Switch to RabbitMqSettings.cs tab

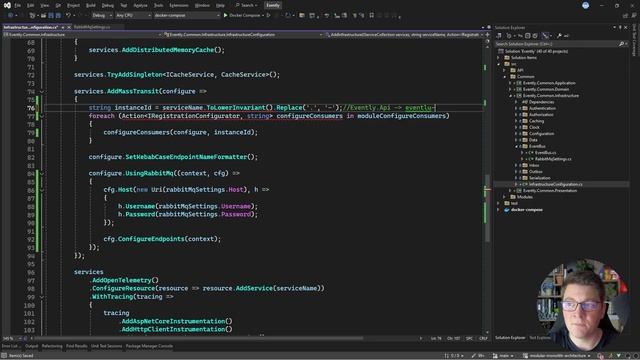92,27
